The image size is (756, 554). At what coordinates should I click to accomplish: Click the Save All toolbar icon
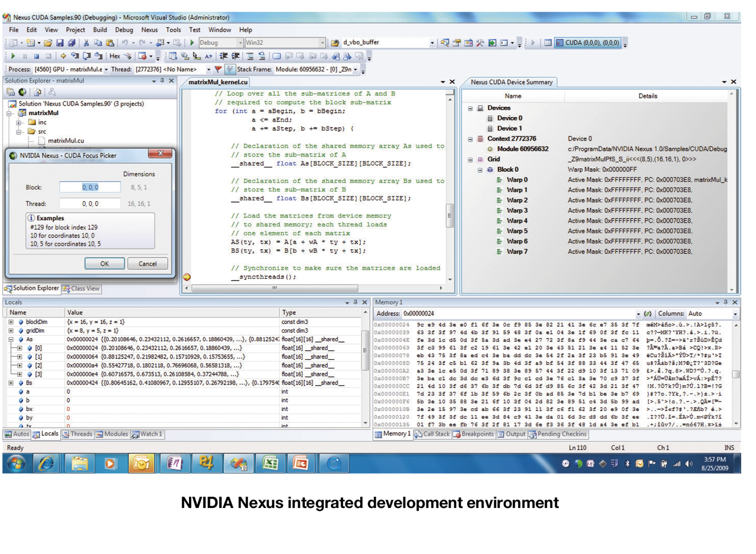tap(71, 43)
